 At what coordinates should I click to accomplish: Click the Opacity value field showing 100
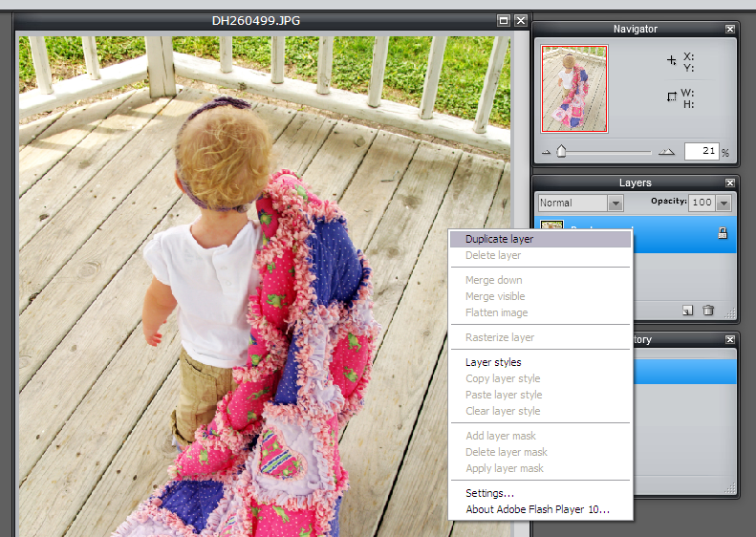[x=702, y=203]
